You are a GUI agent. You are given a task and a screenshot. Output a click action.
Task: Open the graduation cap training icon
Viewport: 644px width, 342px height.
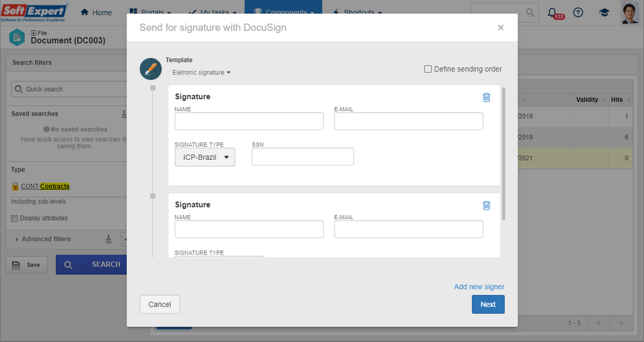[x=604, y=13]
